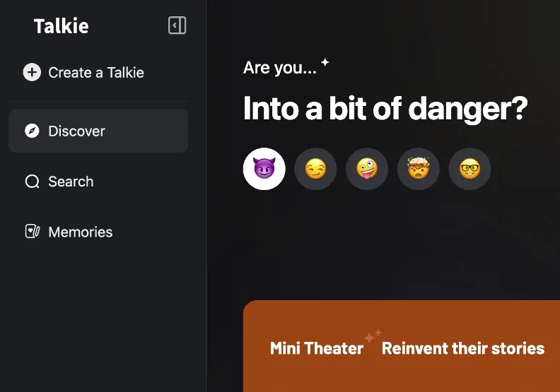Go to Memories in the sidebar

click(98, 232)
